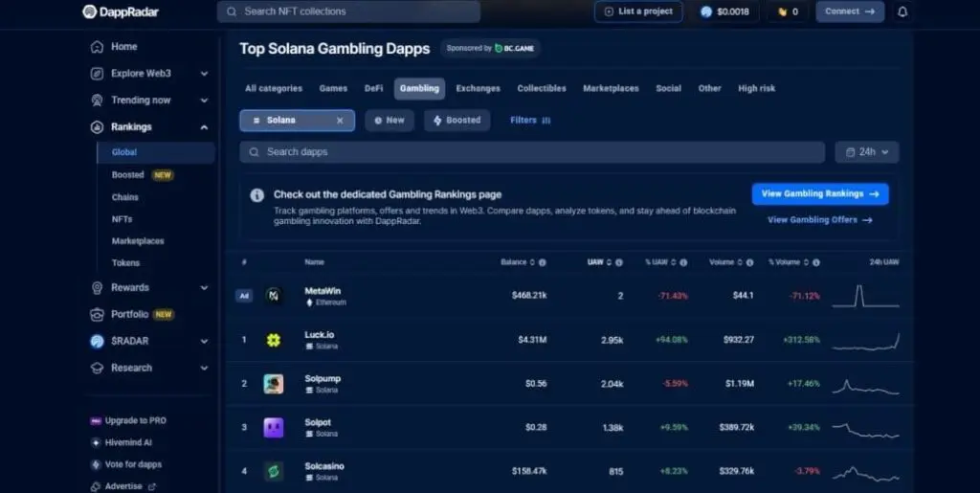This screenshot has height=493, width=980.
Task: Click the info icon beside Balance column
Action: 542,262
